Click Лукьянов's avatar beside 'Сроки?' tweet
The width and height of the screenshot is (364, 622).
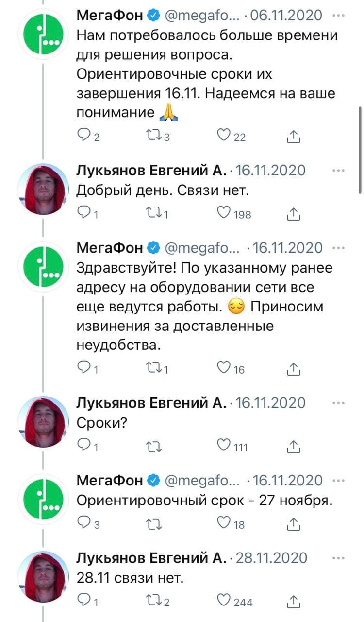click(42, 422)
